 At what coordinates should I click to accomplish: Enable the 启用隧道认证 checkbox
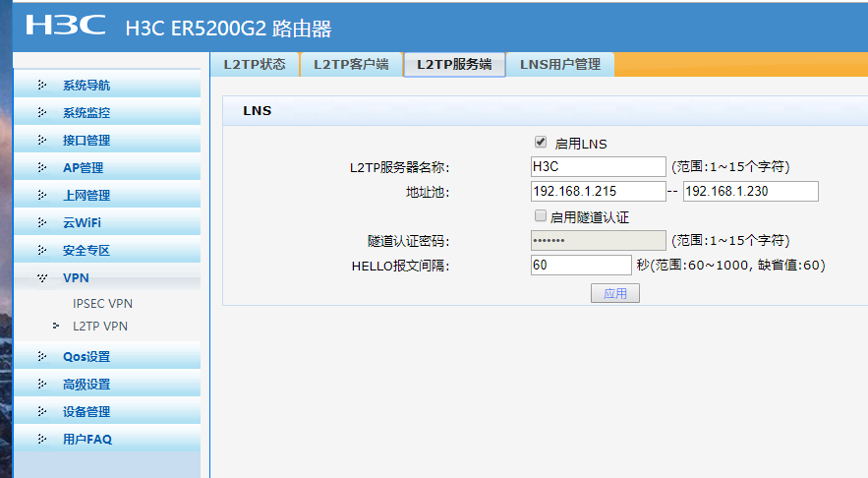(541, 215)
